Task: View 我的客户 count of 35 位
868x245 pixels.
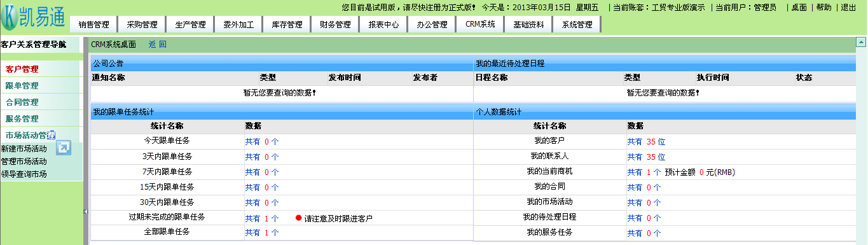Action: (x=646, y=141)
